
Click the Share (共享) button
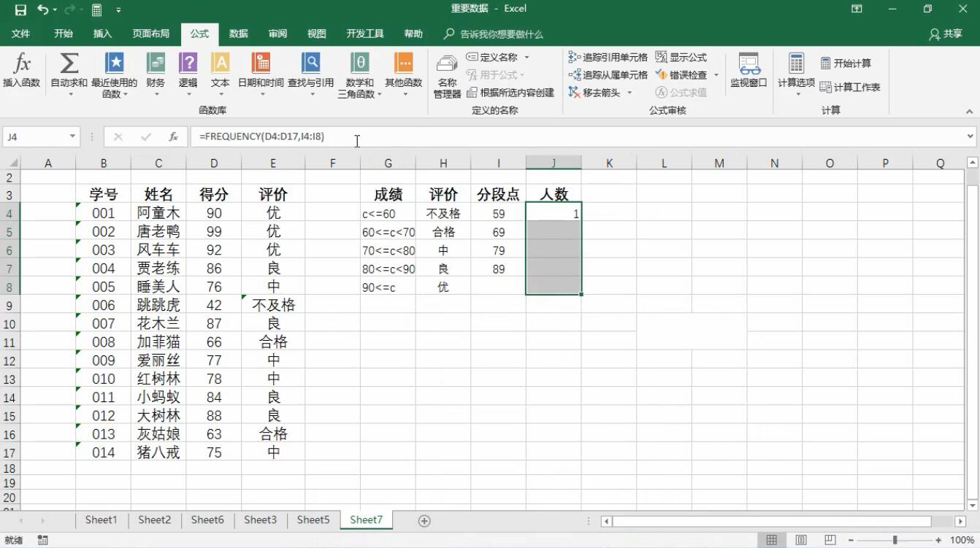pos(946,34)
